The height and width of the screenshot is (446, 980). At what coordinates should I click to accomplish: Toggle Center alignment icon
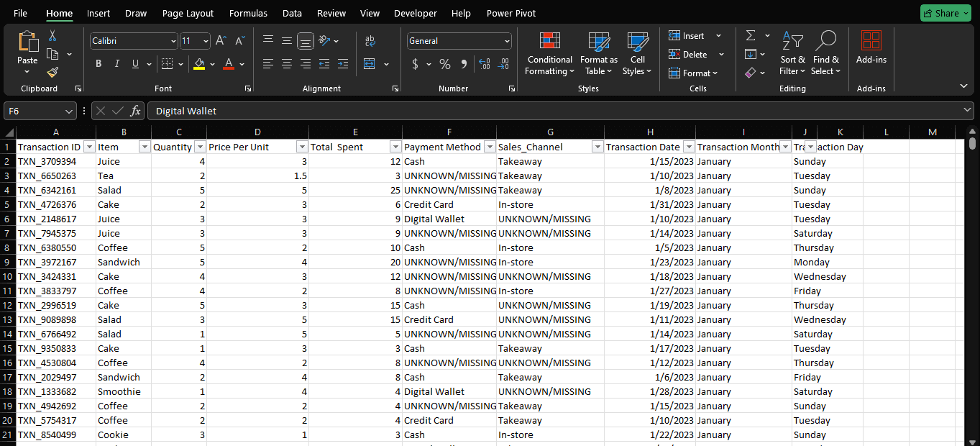click(287, 64)
